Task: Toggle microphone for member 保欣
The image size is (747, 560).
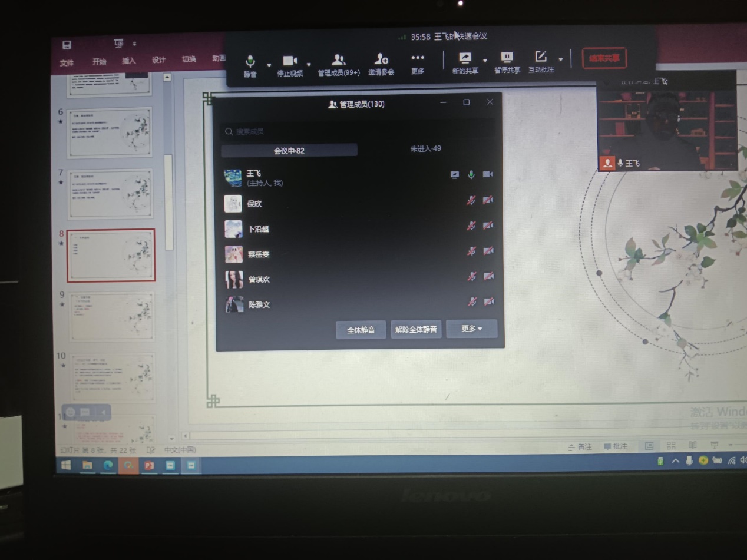Action: tap(471, 200)
